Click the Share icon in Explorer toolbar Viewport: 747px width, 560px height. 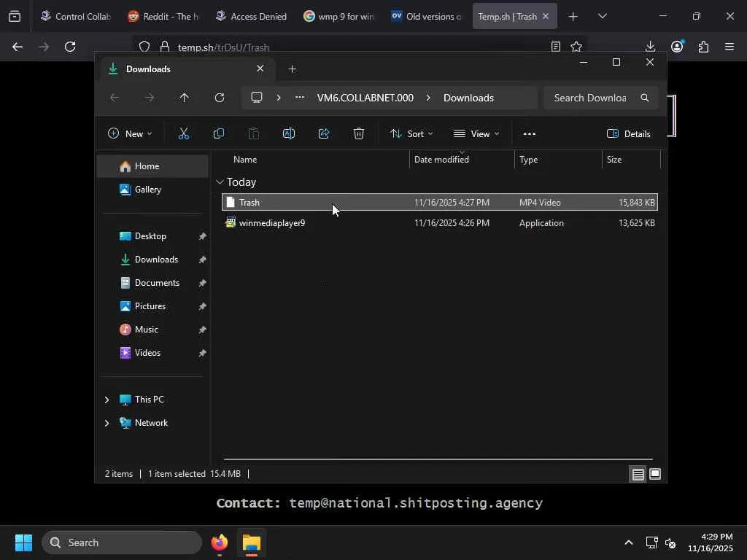pyautogui.click(x=324, y=134)
